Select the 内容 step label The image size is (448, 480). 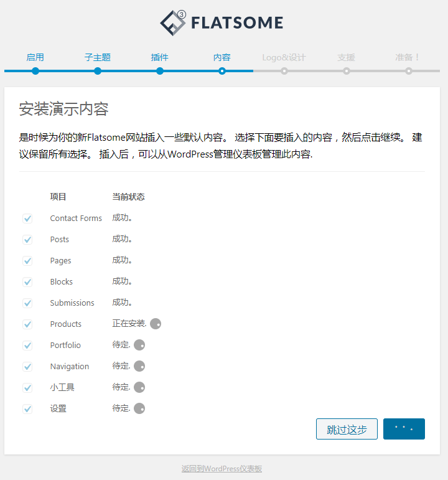(222, 57)
